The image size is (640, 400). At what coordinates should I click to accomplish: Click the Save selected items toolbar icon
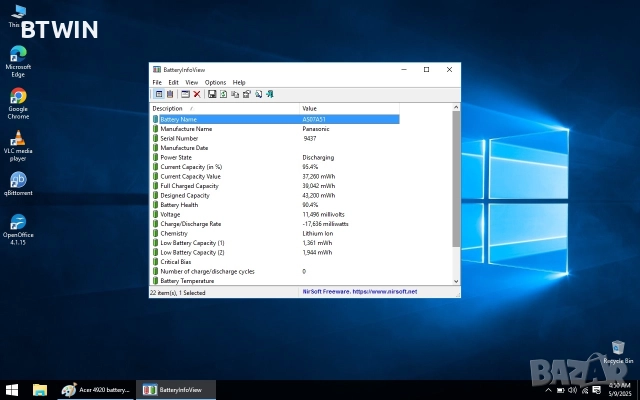(x=211, y=94)
